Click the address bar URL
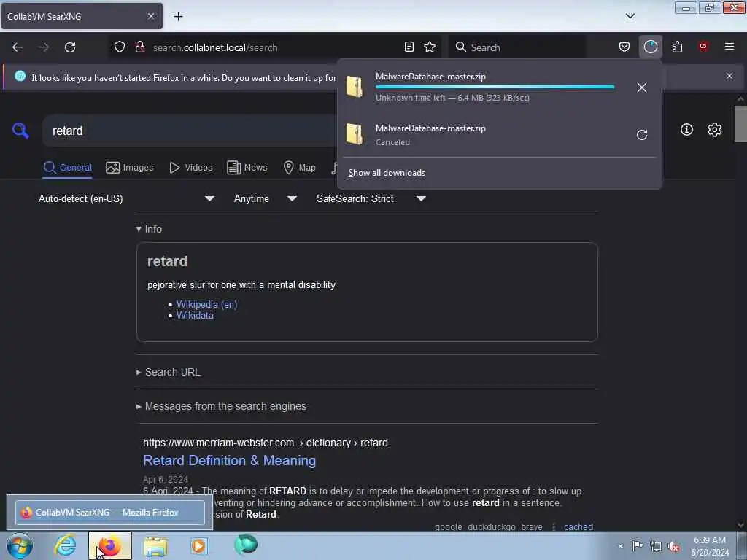This screenshot has height=560, width=747. click(215, 47)
